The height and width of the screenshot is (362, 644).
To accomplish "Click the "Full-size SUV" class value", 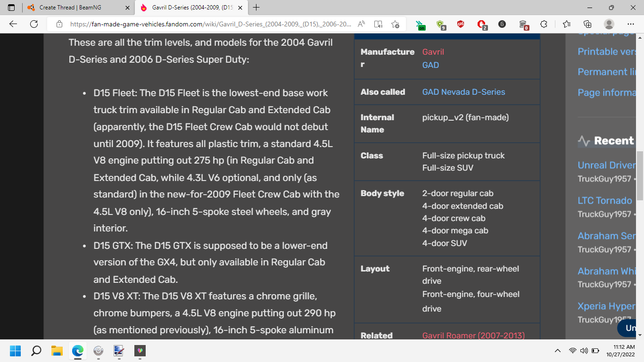I will pyautogui.click(x=448, y=168).
